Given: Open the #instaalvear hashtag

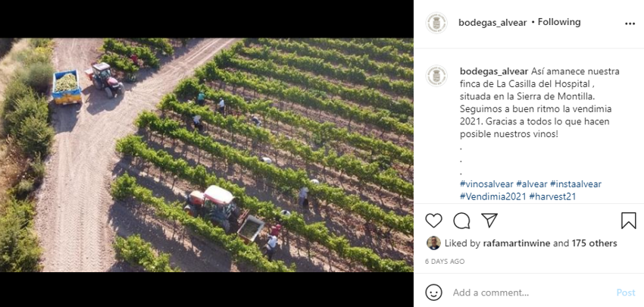Looking at the screenshot, I should click(x=575, y=184).
